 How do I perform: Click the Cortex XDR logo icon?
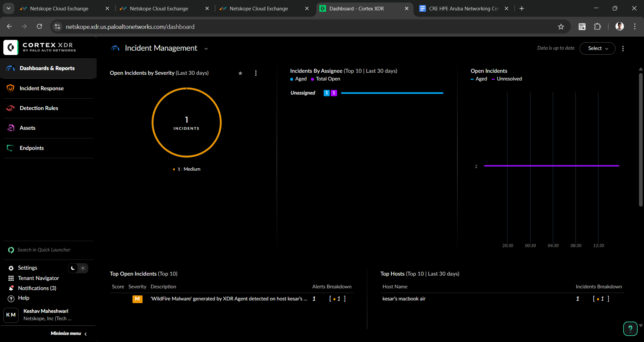coord(11,47)
